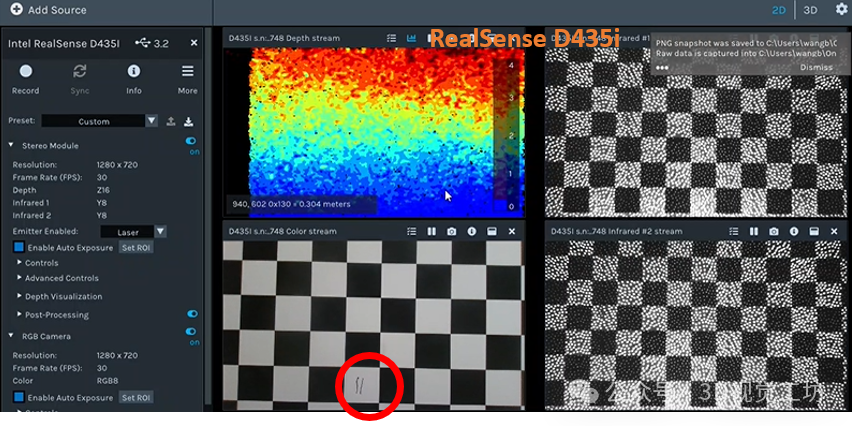Open the Preset dropdown showing Custom
This screenshot has height=426, width=852.
(x=99, y=121)
